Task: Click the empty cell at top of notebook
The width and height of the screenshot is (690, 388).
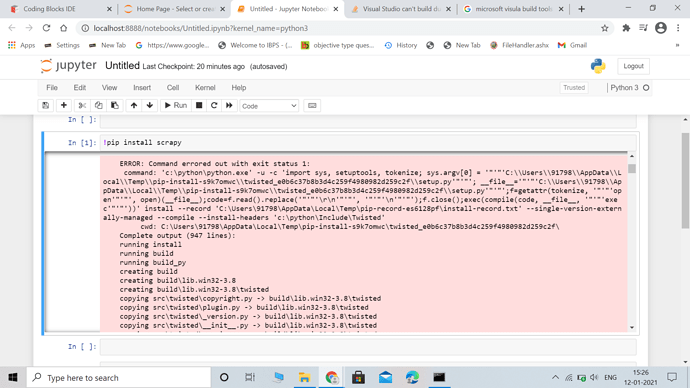Action: pyautogui.click(x=368, y=121)
